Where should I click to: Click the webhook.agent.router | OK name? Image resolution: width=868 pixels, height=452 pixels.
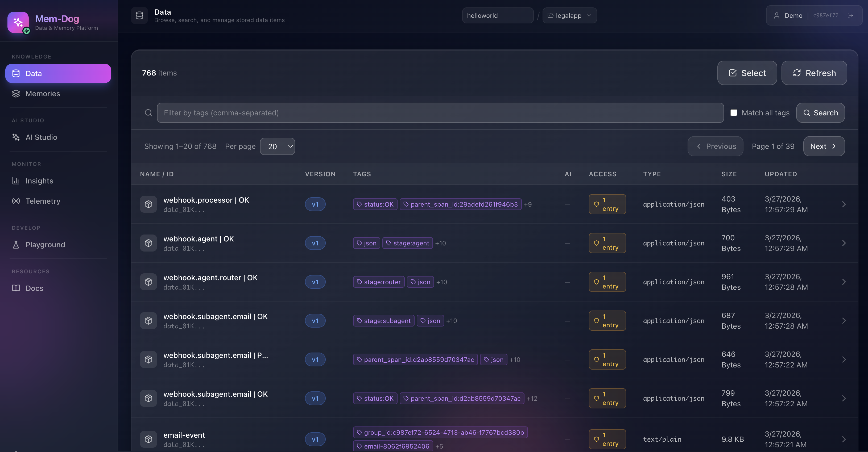(x=210, y=278)
